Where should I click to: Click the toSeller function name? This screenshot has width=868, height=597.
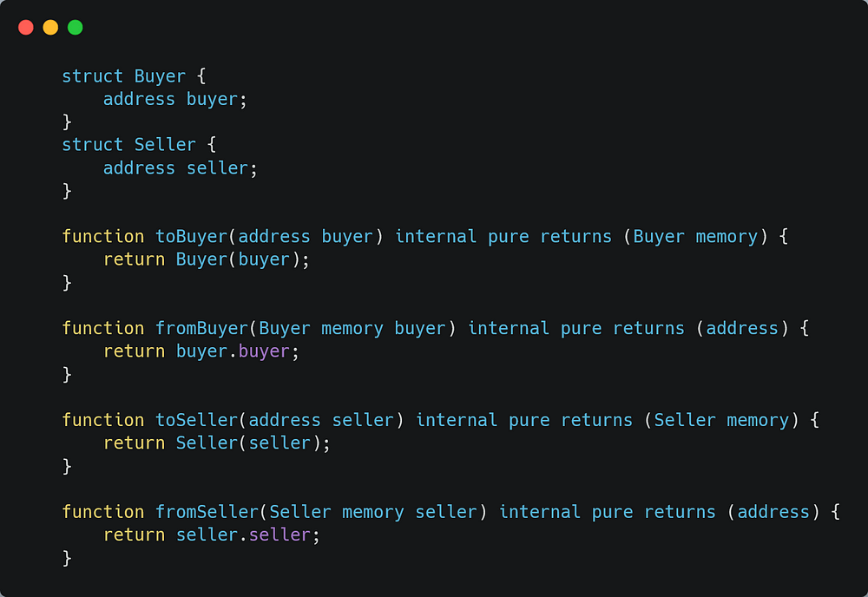pyautogui.click(x=196, y=421)
